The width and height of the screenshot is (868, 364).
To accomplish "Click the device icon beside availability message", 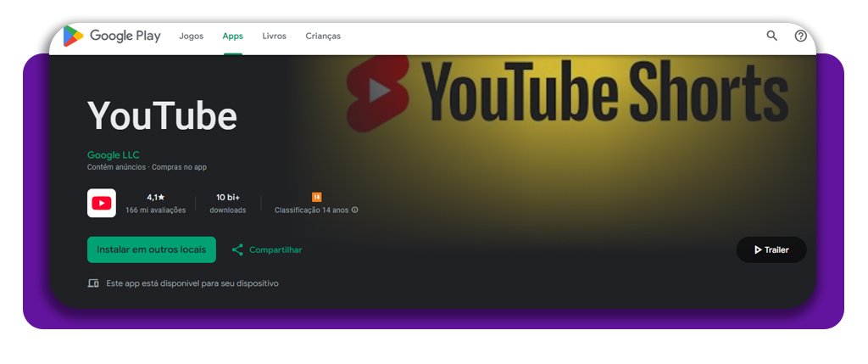I will tap(93, 283).
